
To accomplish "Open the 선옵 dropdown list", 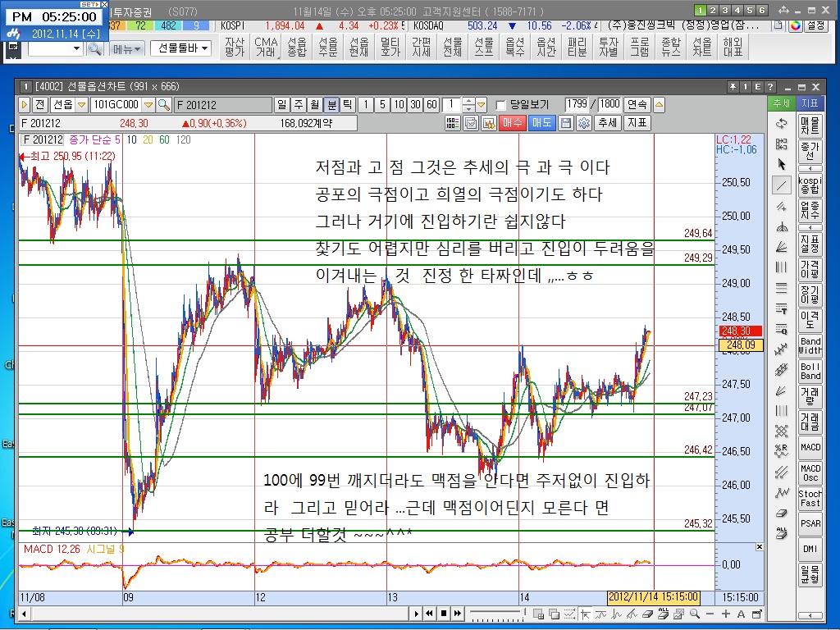I will pyautogui.click(x=81, y=105).
